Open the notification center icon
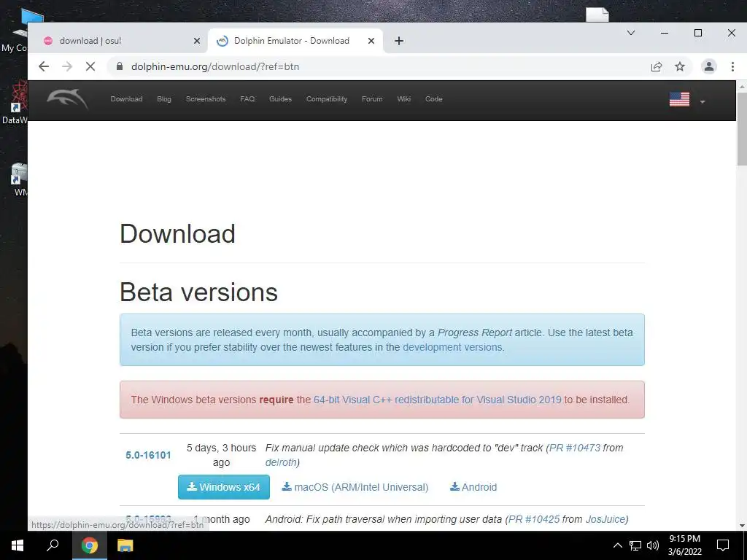 tap(723, 545)
